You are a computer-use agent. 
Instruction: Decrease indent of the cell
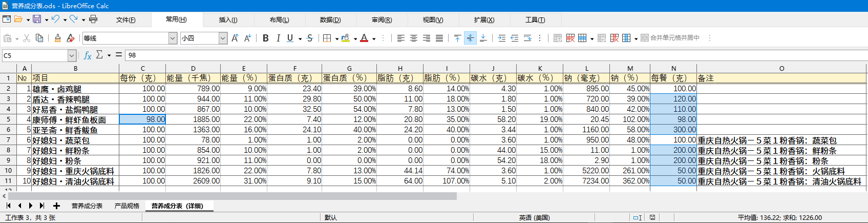(515, 38)
